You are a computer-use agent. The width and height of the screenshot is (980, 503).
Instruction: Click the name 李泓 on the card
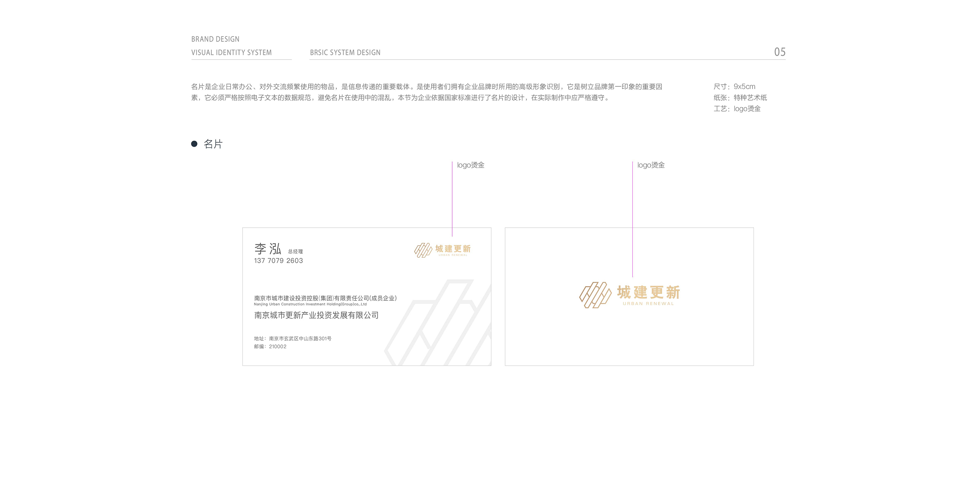click(x=268, y=249)
